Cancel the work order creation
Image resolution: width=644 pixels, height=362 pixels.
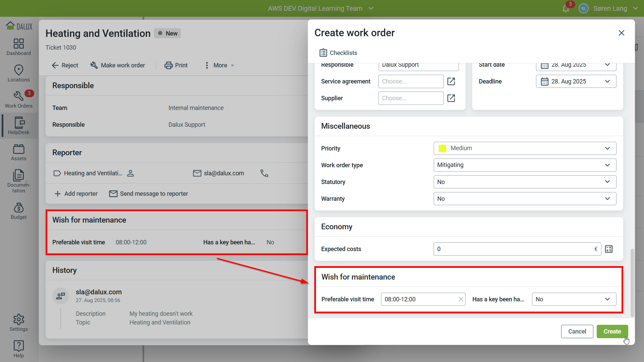coord(577,331)
